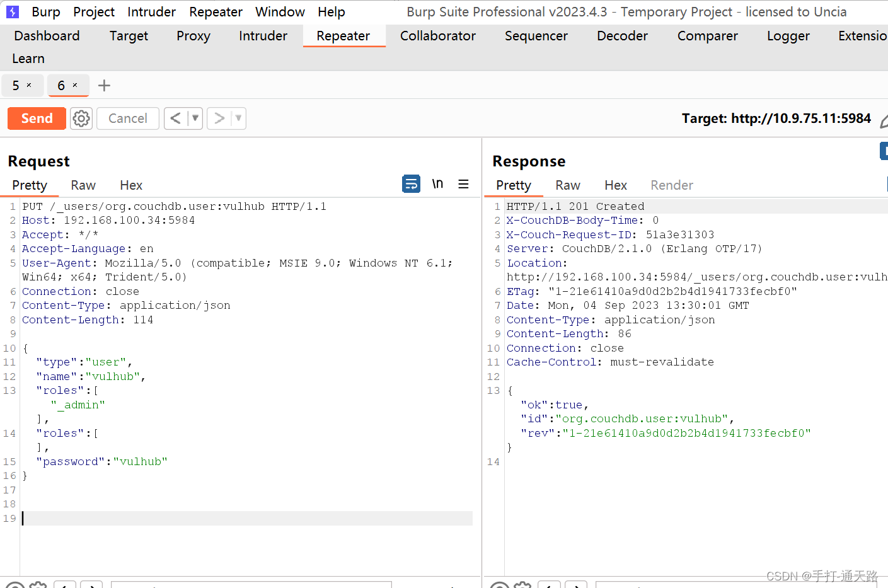Screen dimensions: 888x588
Task: Toggle request word wrap icon
Action: tap(411, 184)
